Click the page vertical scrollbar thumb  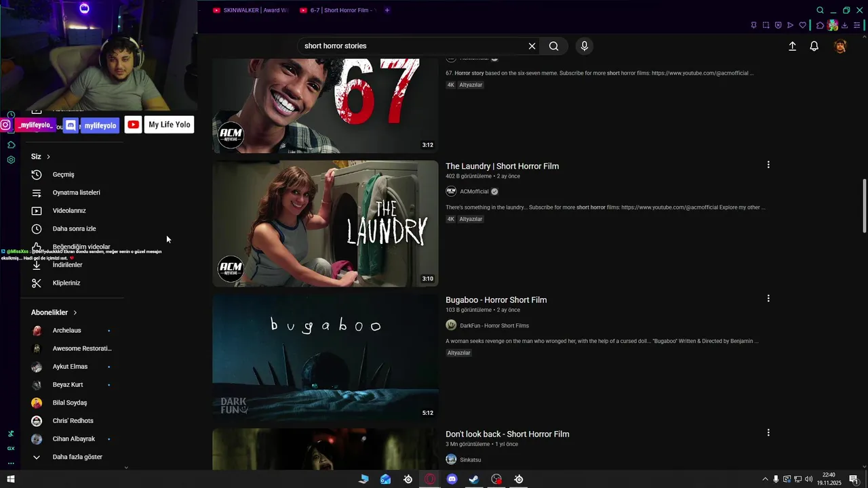click(864, 206)
